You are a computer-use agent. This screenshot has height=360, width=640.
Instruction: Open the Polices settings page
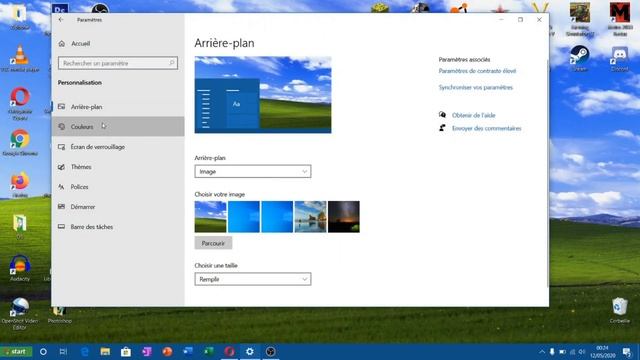pos(118,187)
